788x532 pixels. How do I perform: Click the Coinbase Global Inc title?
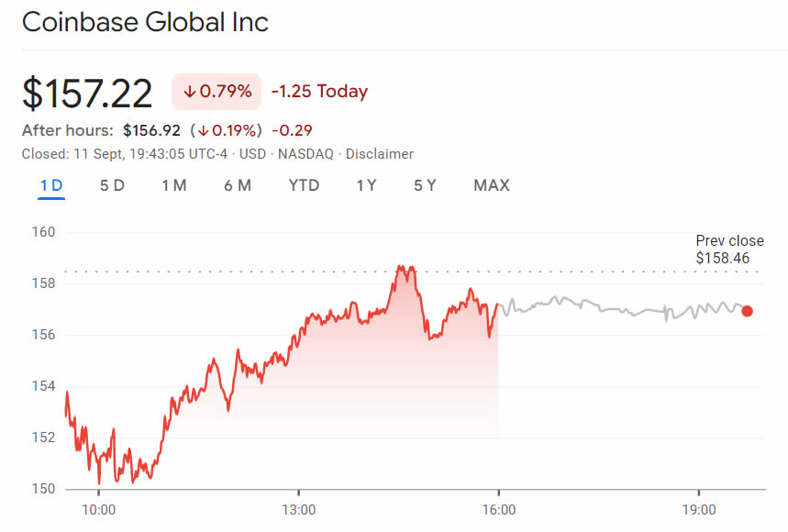pyautogui.click(x=145, y=22)
